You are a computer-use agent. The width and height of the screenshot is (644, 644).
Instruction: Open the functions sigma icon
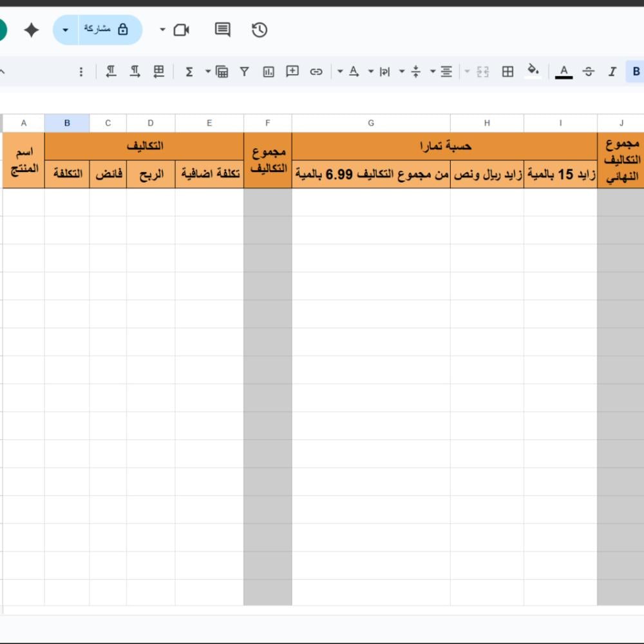pyautogui.click(x=189, y=71)
